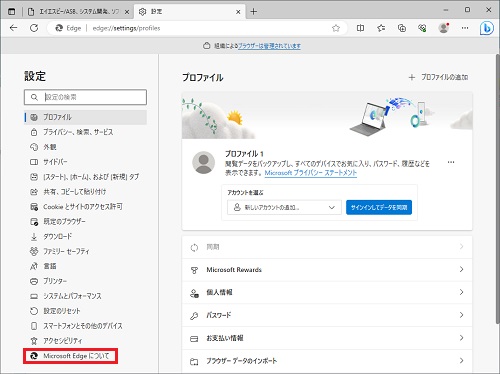Open the collections icon
The width and height of the screenshot is (500, 374).
402,28
